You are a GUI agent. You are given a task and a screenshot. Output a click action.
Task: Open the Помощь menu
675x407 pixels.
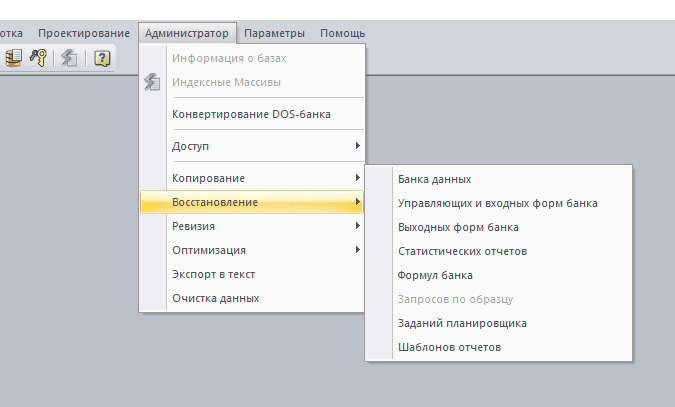click(x=342, y=33)
